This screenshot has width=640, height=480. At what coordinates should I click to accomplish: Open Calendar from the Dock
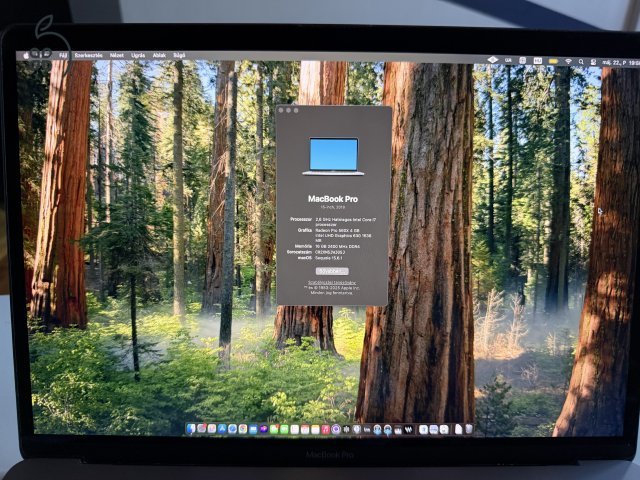[305, 429]
